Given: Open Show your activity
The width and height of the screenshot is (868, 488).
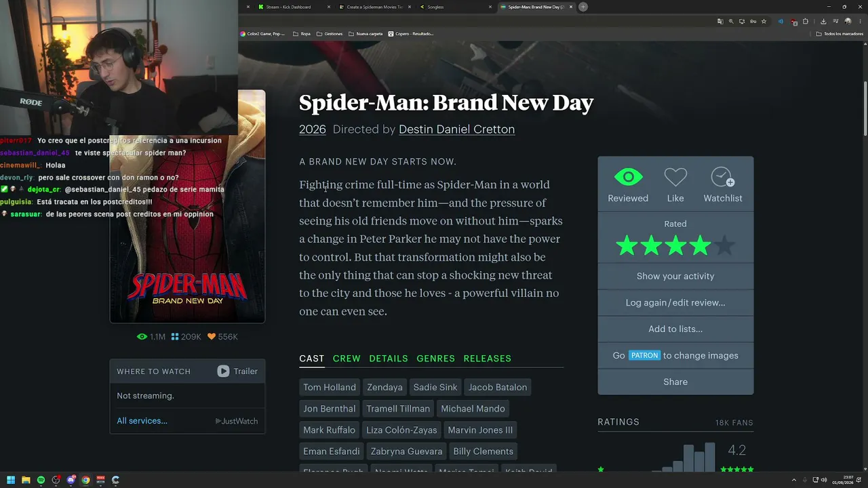Looking at the screenshot, I should pos(675,276).
